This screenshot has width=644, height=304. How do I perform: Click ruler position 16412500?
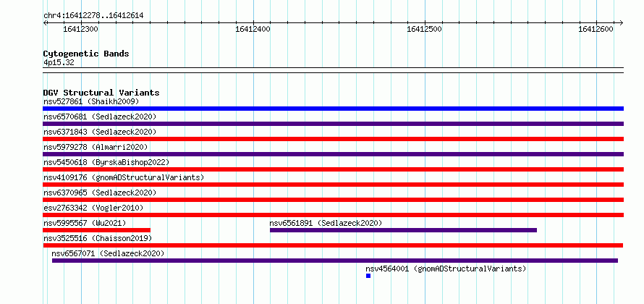(425, 29)
